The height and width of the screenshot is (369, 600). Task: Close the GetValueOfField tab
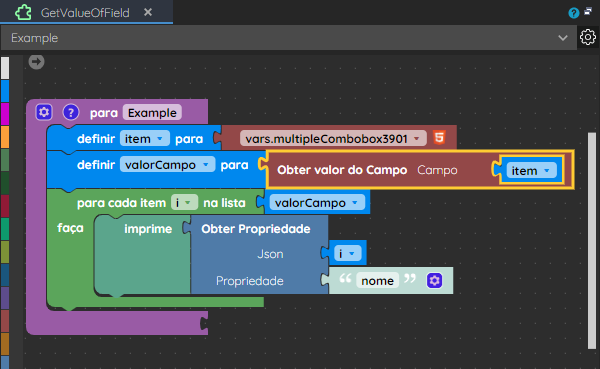pyautogui.click(x=148, y=12)
